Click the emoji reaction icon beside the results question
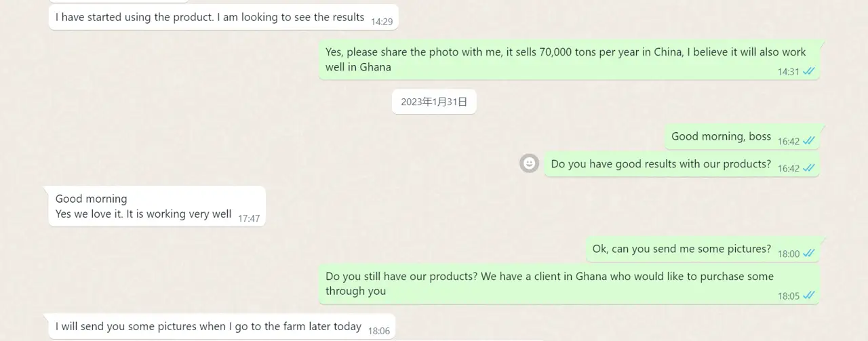Screen dimensions: 868x341 529,163
